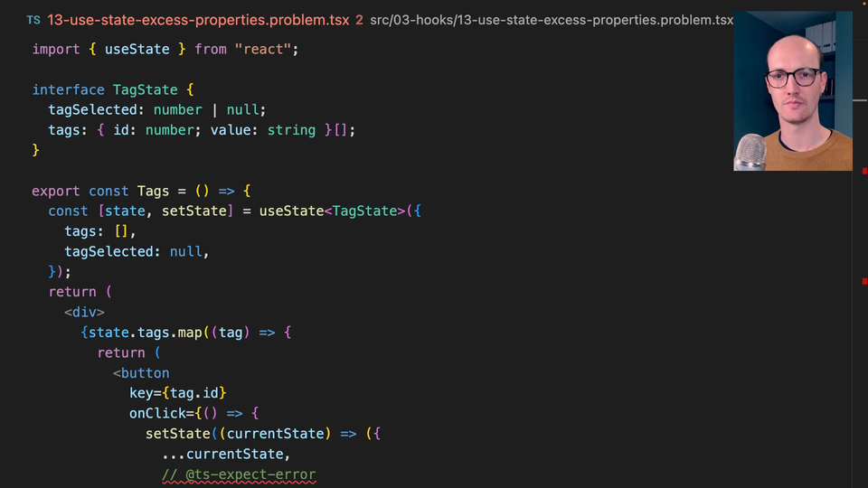868x488 pixels.
Task: Click the presenter webcam thumbnail
Action: pyautogui.click(x=792, y=90)
